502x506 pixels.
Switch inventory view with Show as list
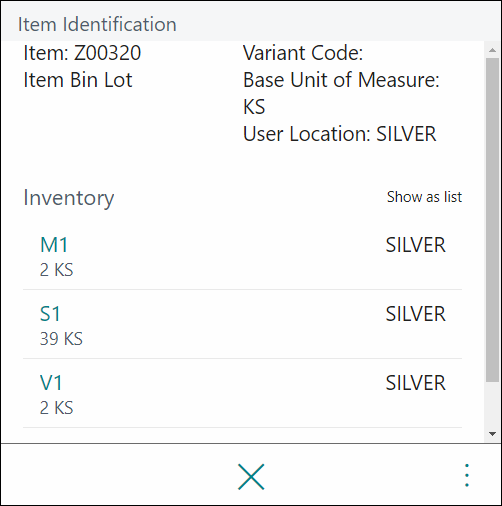click(x=424, y=197)
